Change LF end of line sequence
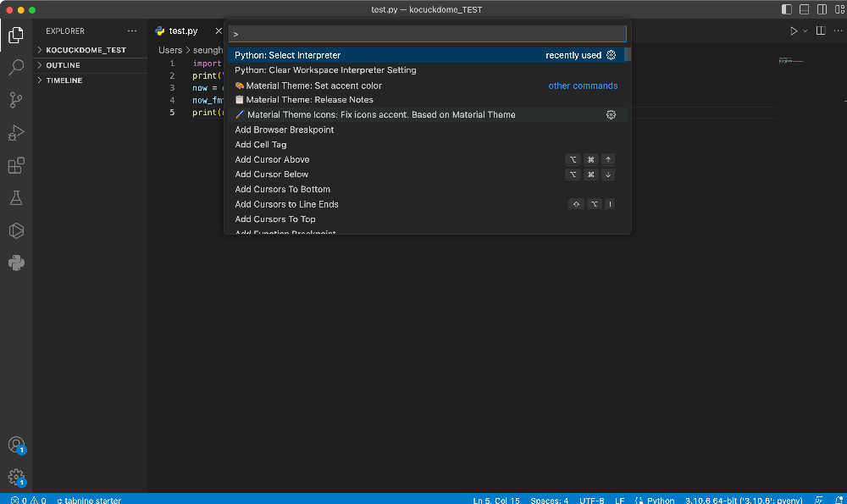The image size is (847, 504). click(x=620, y=500)
